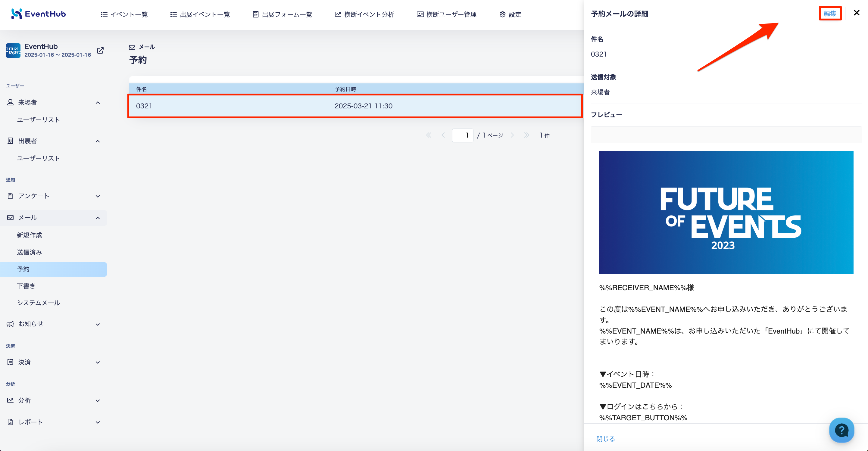Select 下書き under メール
The height and width of the screenshot is (451, 868).
point(26,286)
